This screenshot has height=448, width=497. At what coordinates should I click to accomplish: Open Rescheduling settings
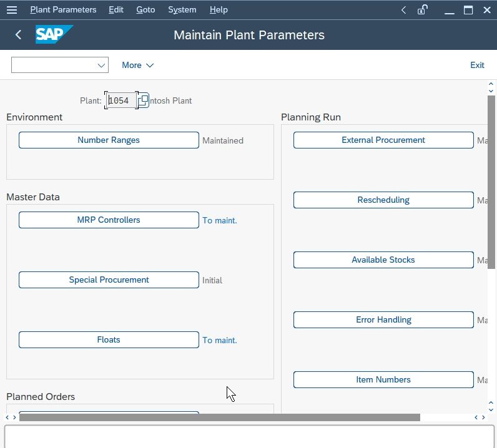point(383,200)
